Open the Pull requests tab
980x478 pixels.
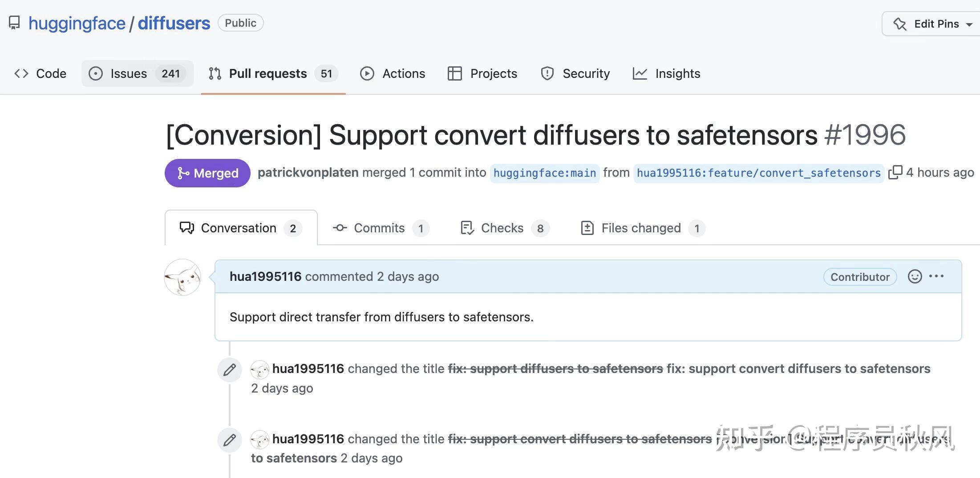pyautogui.click(x=273, y=73)
